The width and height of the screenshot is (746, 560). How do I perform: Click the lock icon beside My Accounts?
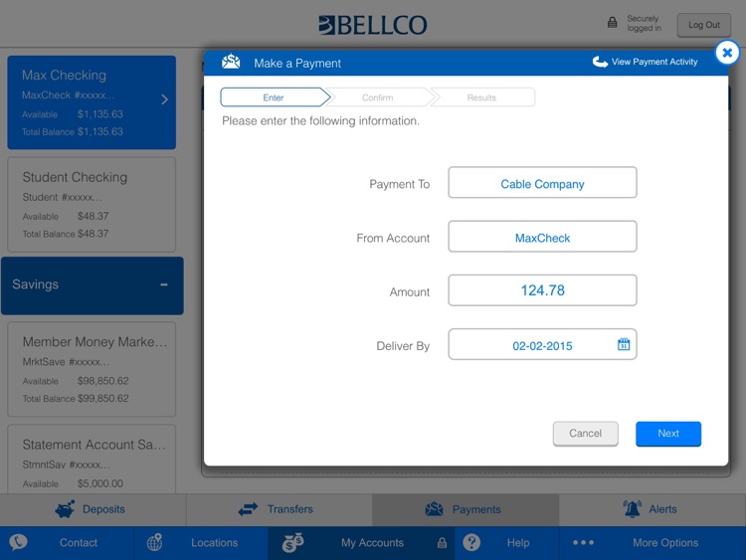442,543
